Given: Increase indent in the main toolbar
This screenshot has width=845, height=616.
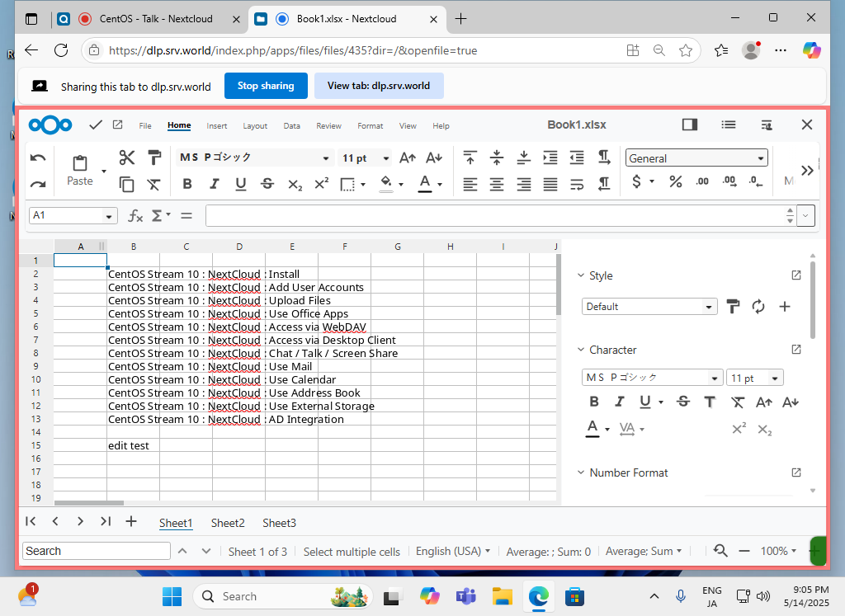Looking at the screenshot, I should [550, 158].
